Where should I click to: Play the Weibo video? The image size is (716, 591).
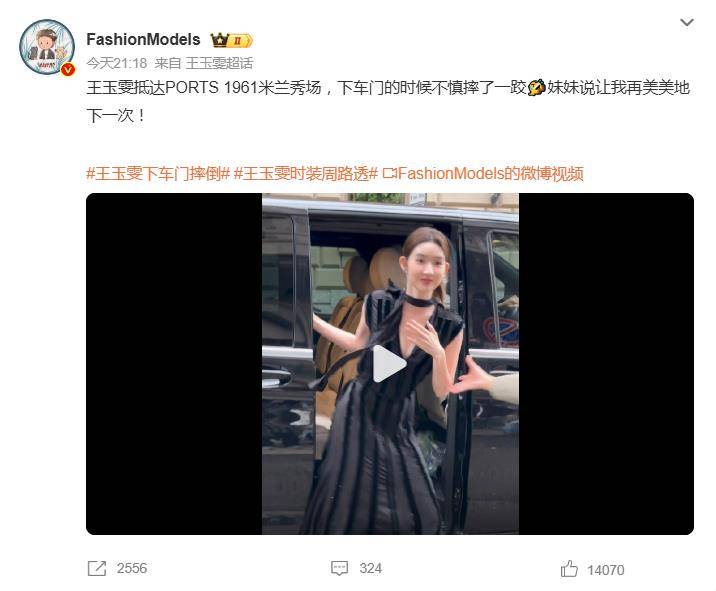pos(390,364)
